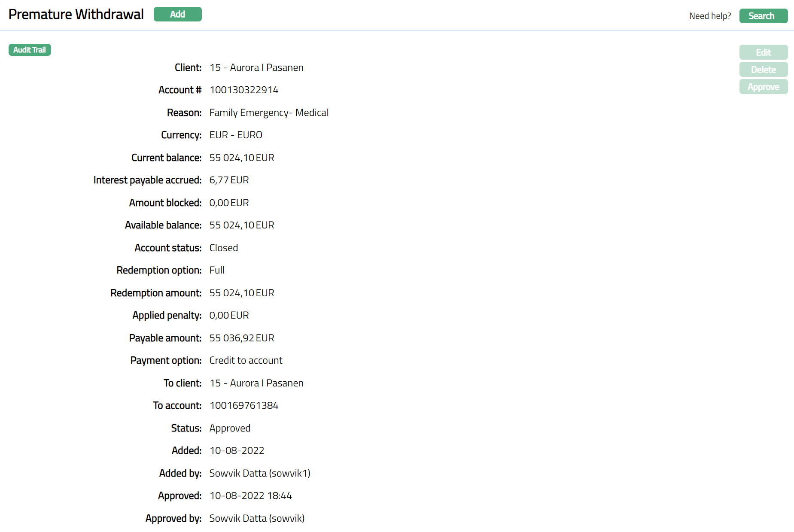
Task: Click the To account number 100169761384
Action: coord(244,405)
